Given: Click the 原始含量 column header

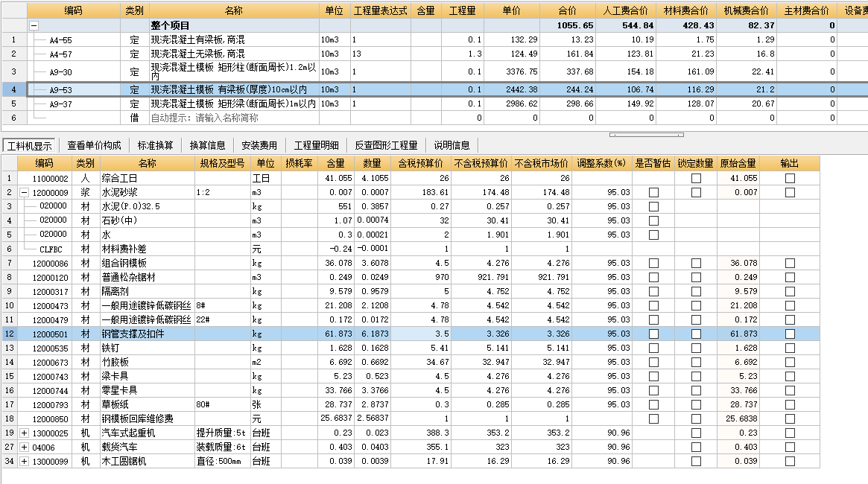Looking at the screenshot, I should click(x=738, y=163).
